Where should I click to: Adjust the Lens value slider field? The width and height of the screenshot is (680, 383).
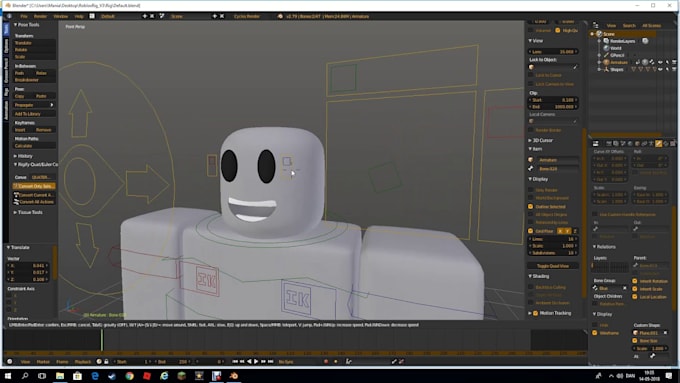553,52
